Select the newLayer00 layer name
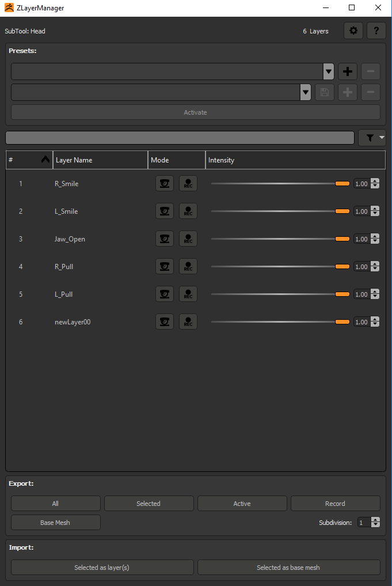 click(73, 322)
